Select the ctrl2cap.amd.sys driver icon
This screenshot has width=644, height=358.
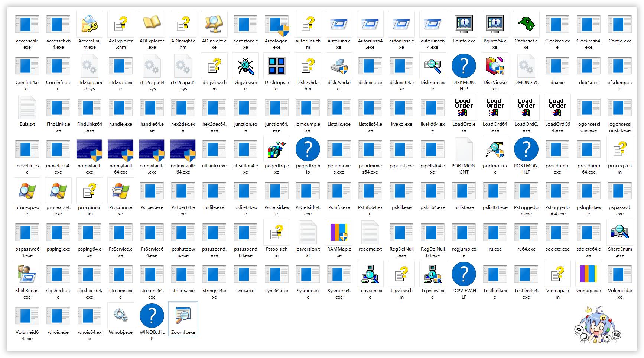pos(90,66)
